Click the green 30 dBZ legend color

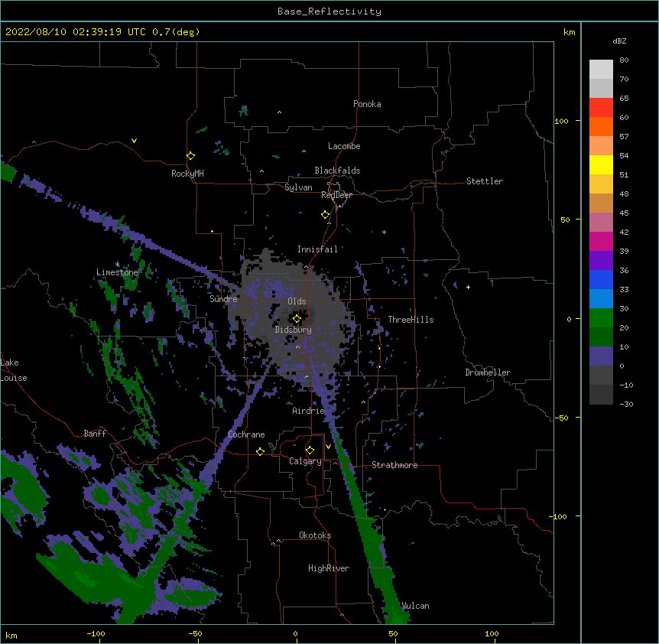click(x=601, y=318)
